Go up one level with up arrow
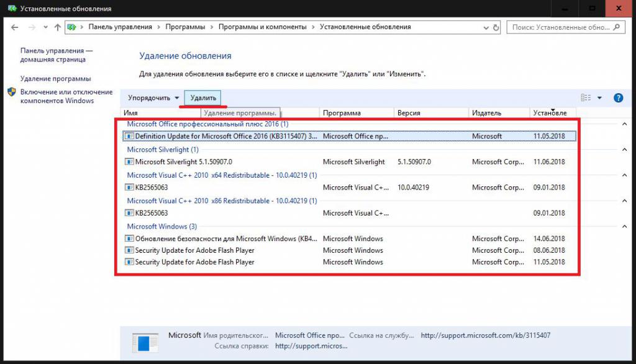636x364 pixels. (58, 27)
